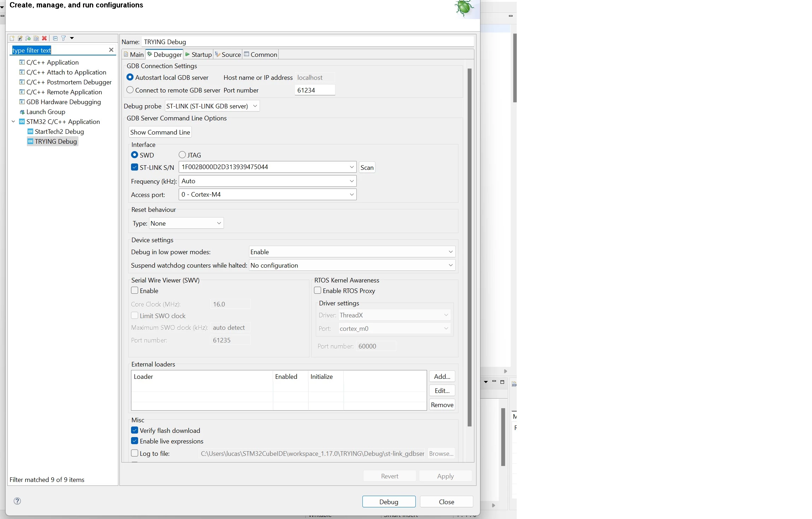Select Autostart local GDB server
Image resolution: width=812 pixels, height=519 pixels.
(x=130, y=77)
